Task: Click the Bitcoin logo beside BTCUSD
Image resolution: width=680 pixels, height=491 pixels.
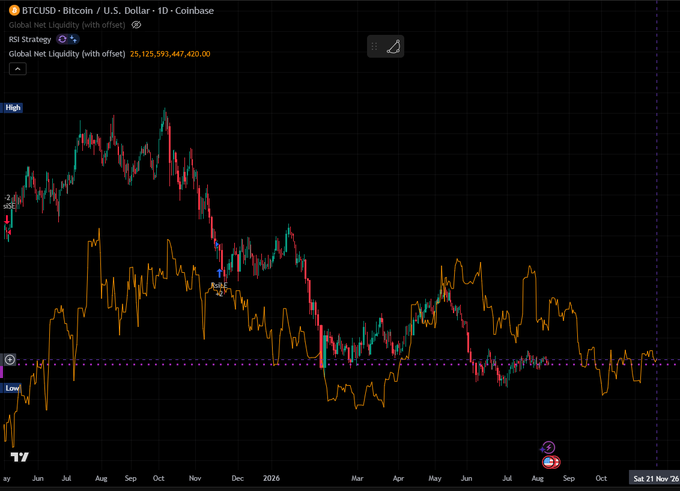Action: click(14, 10)
